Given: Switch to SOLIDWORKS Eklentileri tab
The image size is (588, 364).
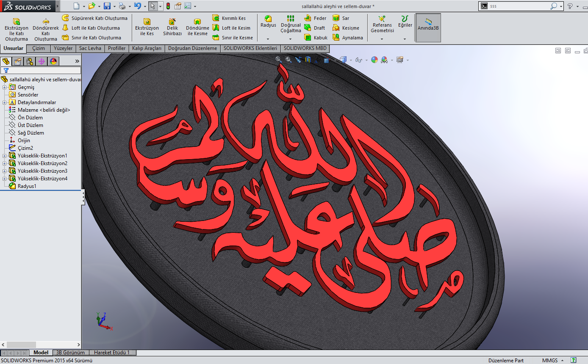Looking at the screenshot, I should (x=250, y=48).
